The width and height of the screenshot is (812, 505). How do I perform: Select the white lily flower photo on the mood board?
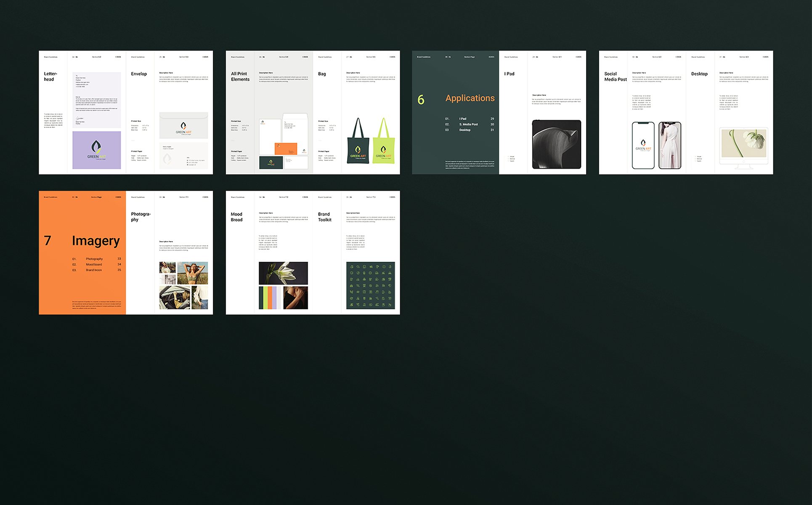tap(283, 273)
